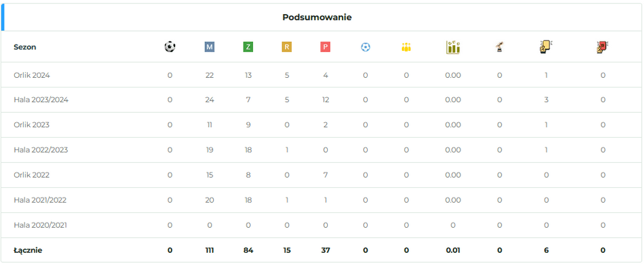Click the green Z wins icon

(x=248, y=47)
